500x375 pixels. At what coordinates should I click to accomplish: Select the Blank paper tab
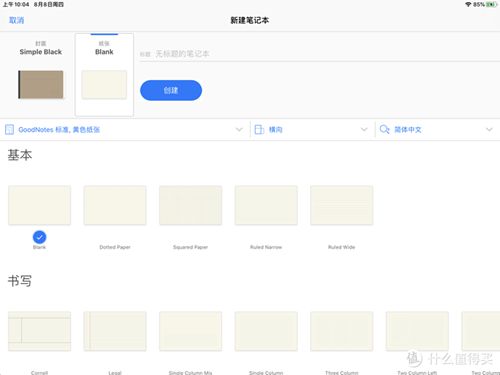(x=104, y=75)
